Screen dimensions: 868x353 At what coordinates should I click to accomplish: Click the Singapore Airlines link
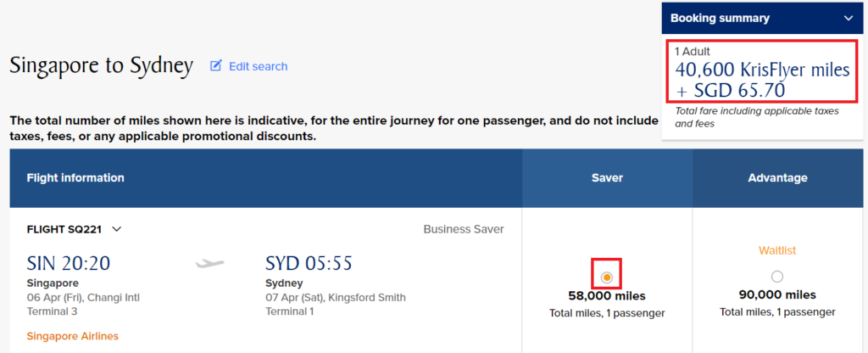click(73, 336)
